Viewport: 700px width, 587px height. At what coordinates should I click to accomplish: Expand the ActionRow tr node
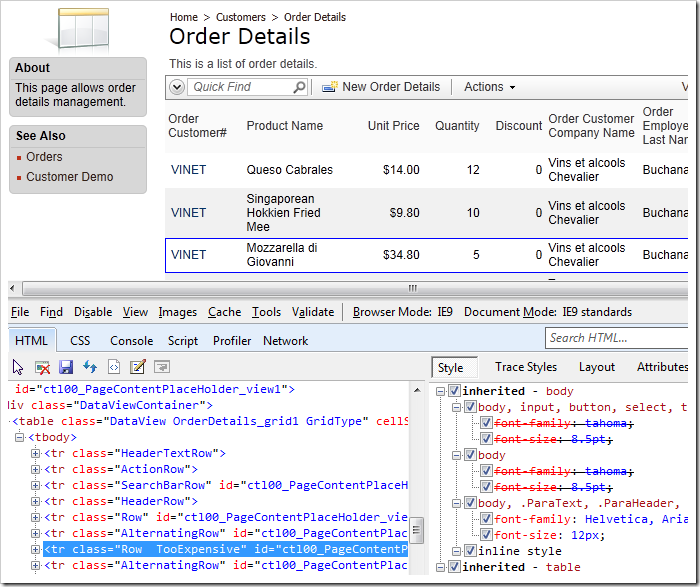pos(35,469)
